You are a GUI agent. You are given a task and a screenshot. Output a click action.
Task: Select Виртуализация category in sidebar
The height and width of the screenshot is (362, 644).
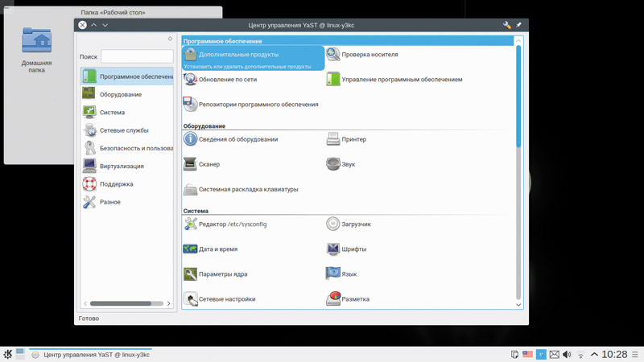pyautogui.click(x=127, y=167)
